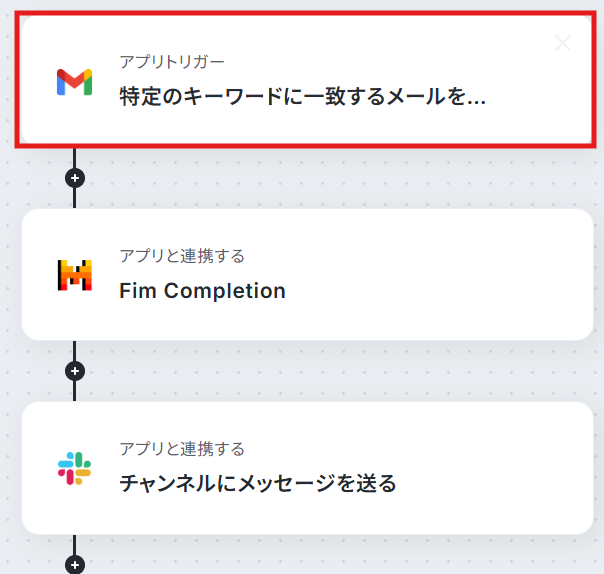The height and width of the screenshot is (574, 604).
Task: Click アプリと連携する label above Fim Completion
Action: coord(182,256)
